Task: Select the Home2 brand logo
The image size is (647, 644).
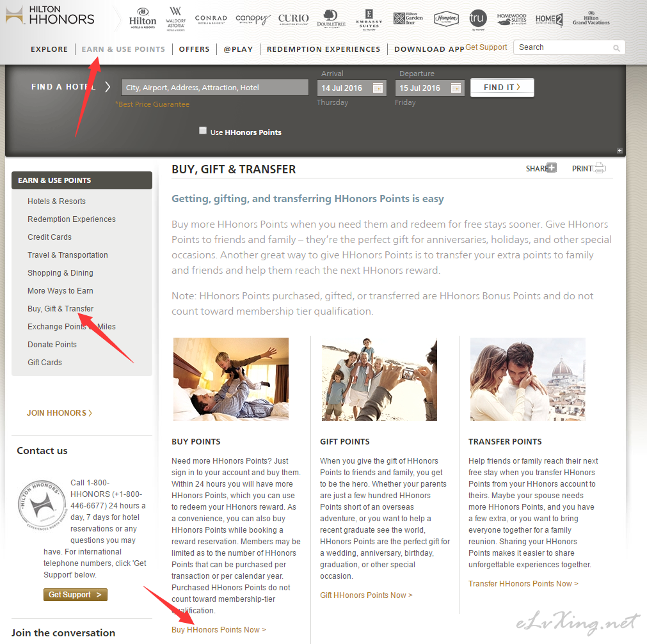Action: [549, 19]
